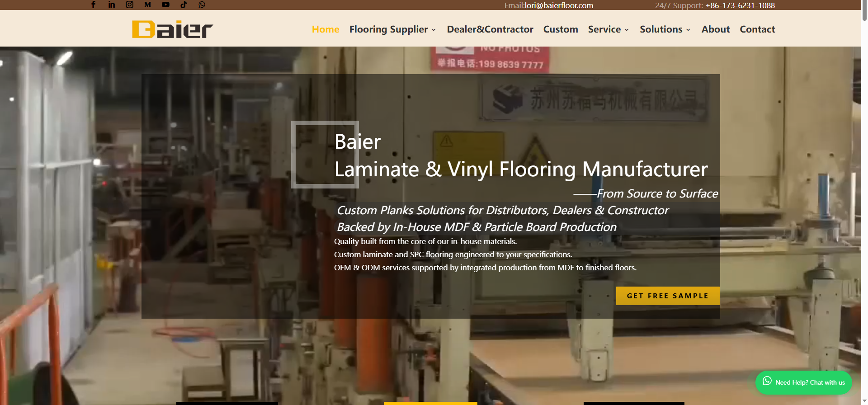Image resolution: width=868 pixels, height=405 pixels.
Task: Expand the Flooring Supplier dropdown
Action: [x=393, y=29]
